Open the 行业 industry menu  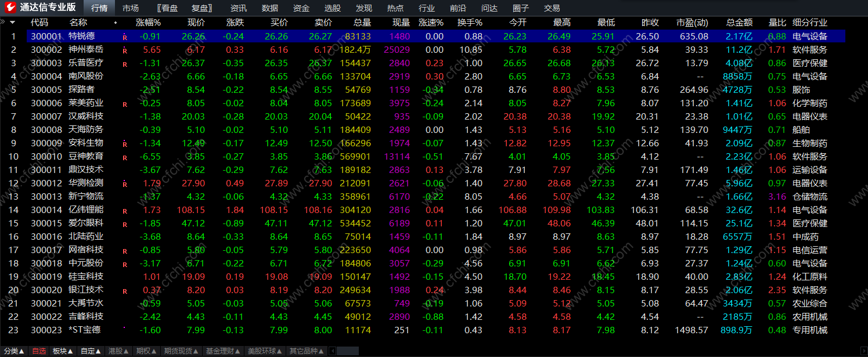tap(427, 8)
